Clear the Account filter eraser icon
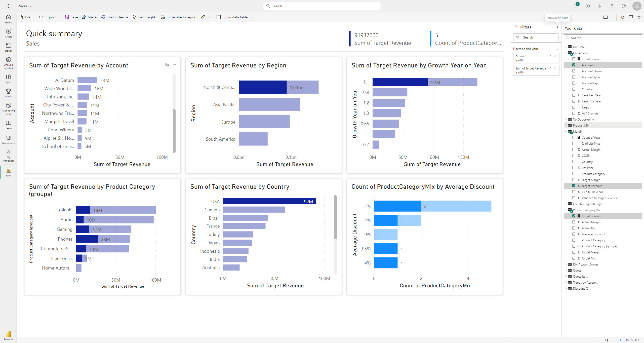644x343 pixels. (555, 56)
